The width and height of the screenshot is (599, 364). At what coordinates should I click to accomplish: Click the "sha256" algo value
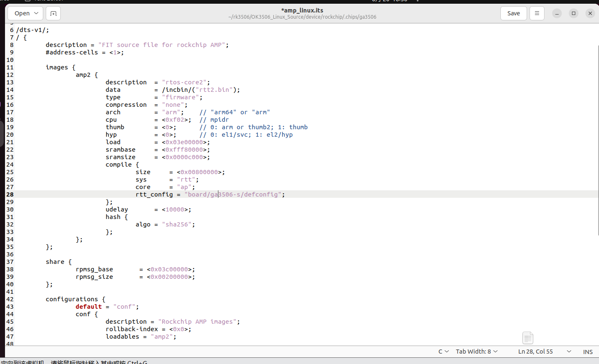(177, 224)
